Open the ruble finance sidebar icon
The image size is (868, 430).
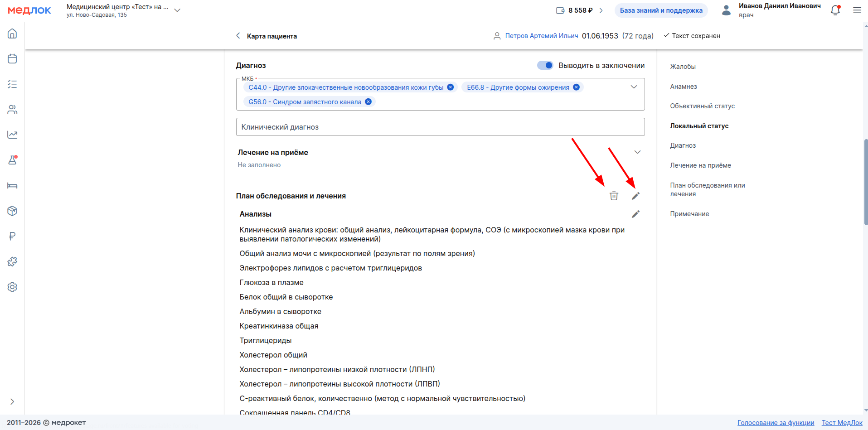pyautogui.click(x=12, y=236)
